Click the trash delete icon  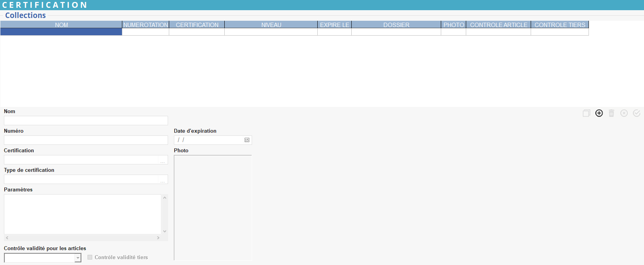(x=612, y=113)
